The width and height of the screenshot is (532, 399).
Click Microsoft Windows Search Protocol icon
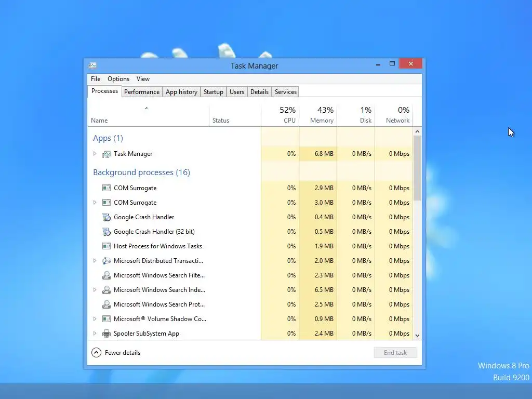pyautogui.click(x=106, y=304)
